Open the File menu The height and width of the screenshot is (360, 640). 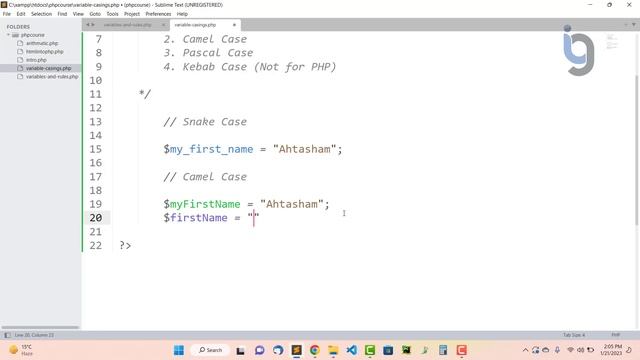tap(7, 14)
